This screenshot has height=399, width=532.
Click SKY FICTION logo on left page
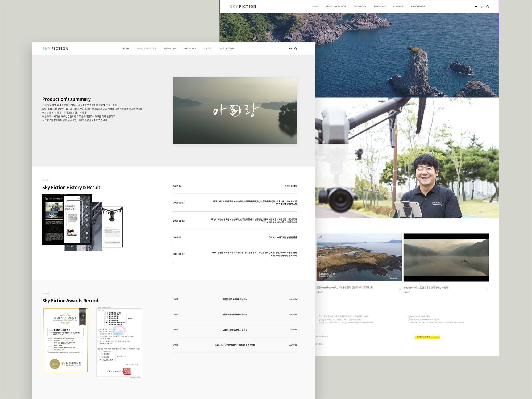(x=55, y=49)
